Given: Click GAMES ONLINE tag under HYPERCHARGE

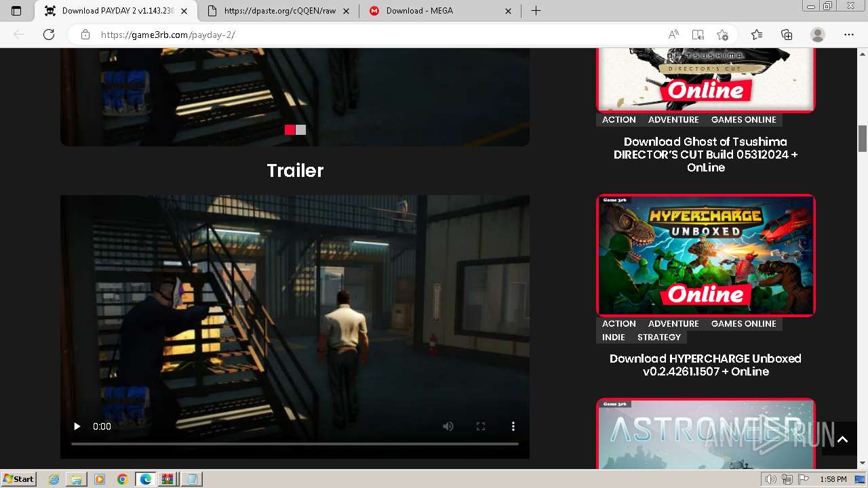Looking at the screenshot, I should 744,323.
